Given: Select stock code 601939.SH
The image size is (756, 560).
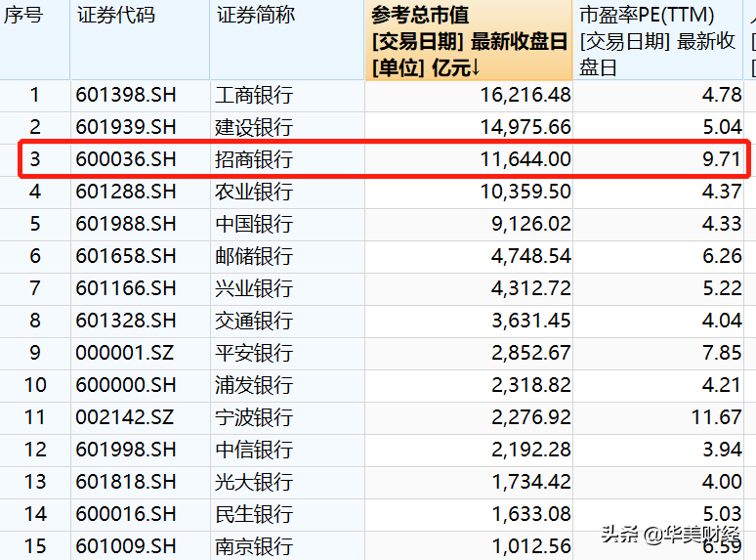Looking at the screenshot, I should [126, 127].
